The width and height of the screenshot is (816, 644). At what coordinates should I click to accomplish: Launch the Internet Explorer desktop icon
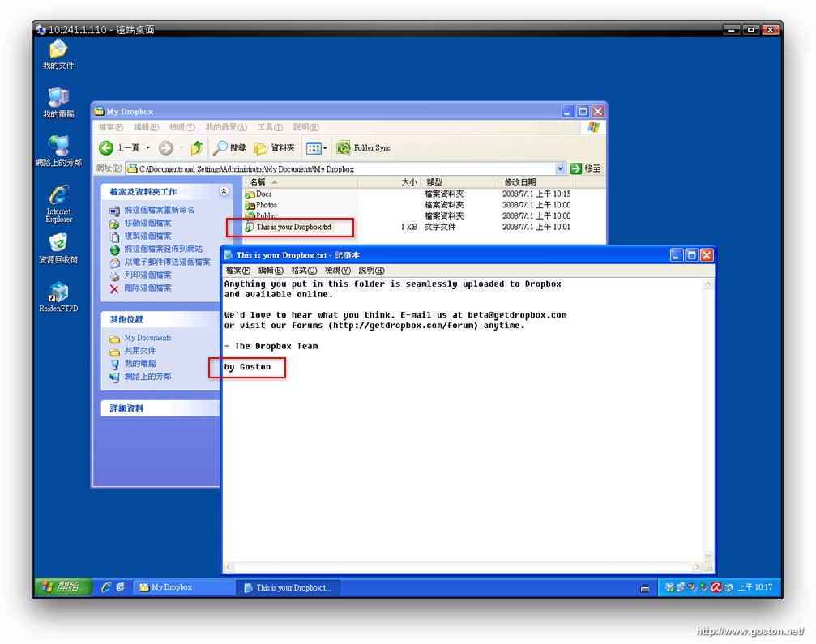59,203
